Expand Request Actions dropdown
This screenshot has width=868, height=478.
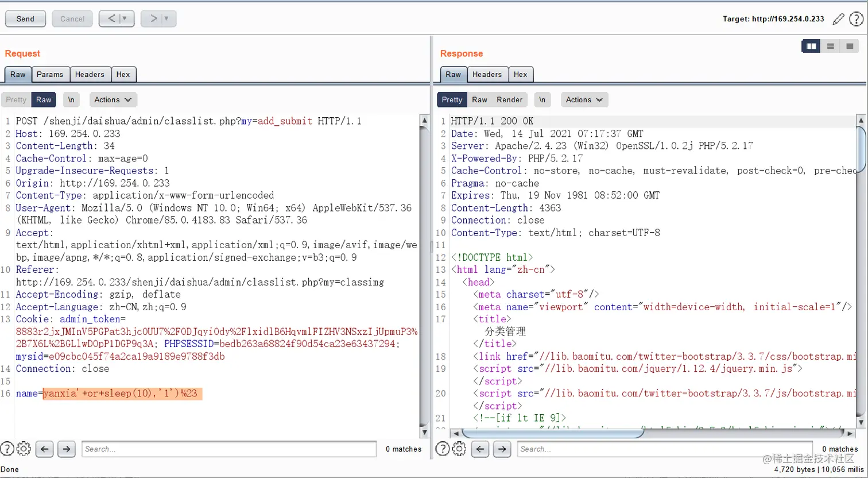click(113, 99)
